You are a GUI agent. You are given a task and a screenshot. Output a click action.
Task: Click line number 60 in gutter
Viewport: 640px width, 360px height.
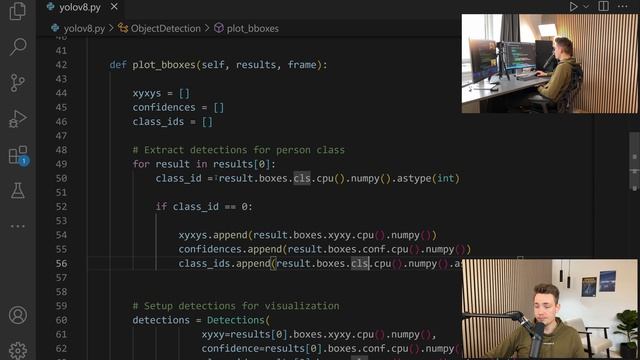coord(61,320)
